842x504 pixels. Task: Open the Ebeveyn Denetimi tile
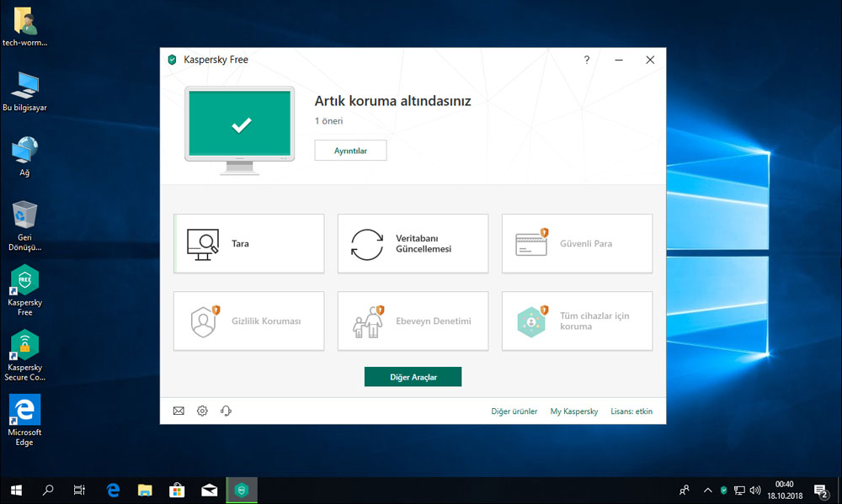(413, 321)
